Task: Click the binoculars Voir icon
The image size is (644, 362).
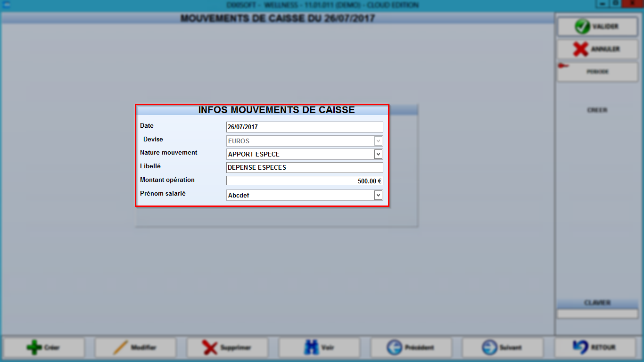Action: pos(311,348)
